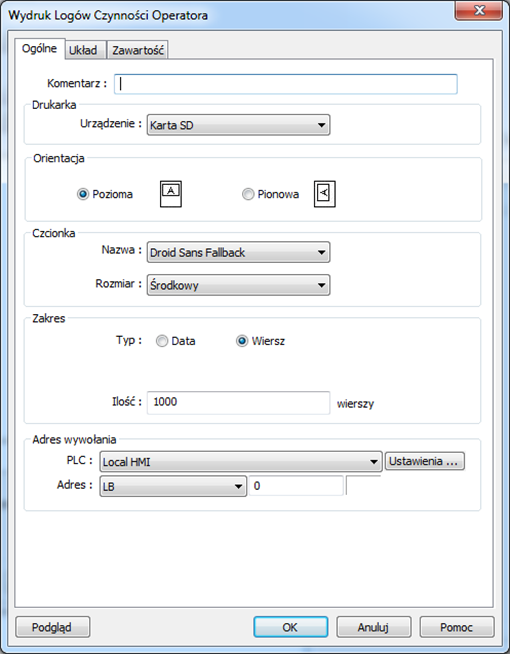510x654 pixels.
Task: Click the horizontal orientation page icon
Action: pyautogui.click(x=171, y=194)
